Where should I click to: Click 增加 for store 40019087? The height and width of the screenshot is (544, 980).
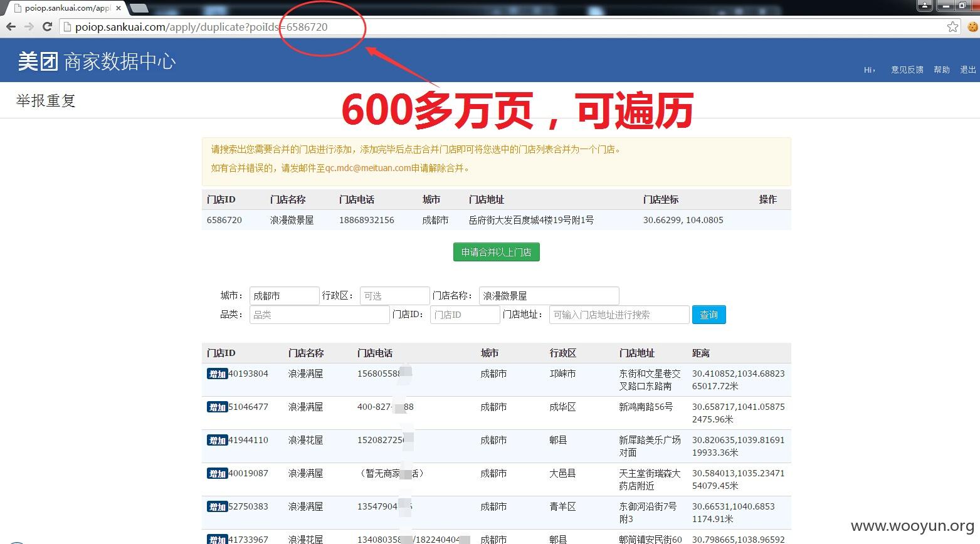pyautogui.click(x=217, y=474)
